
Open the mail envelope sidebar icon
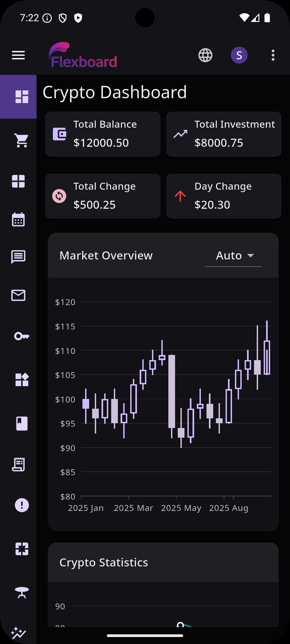point(18,295)
